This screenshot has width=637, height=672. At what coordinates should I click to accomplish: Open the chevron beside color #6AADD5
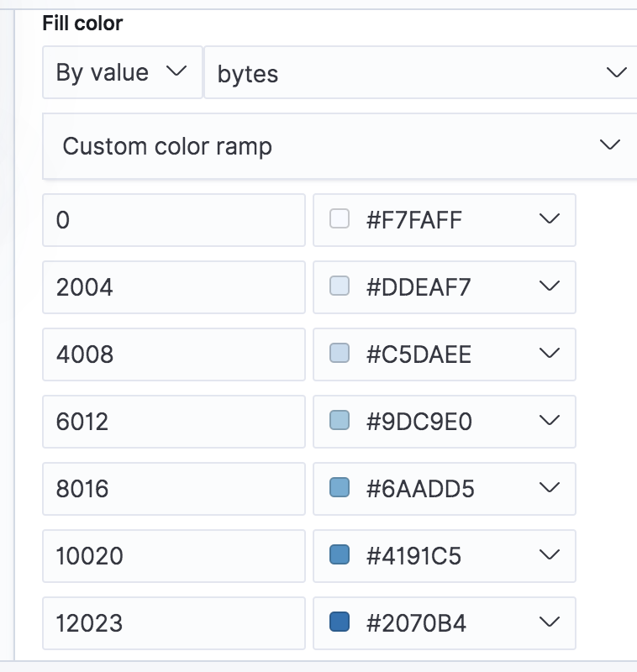550,488
